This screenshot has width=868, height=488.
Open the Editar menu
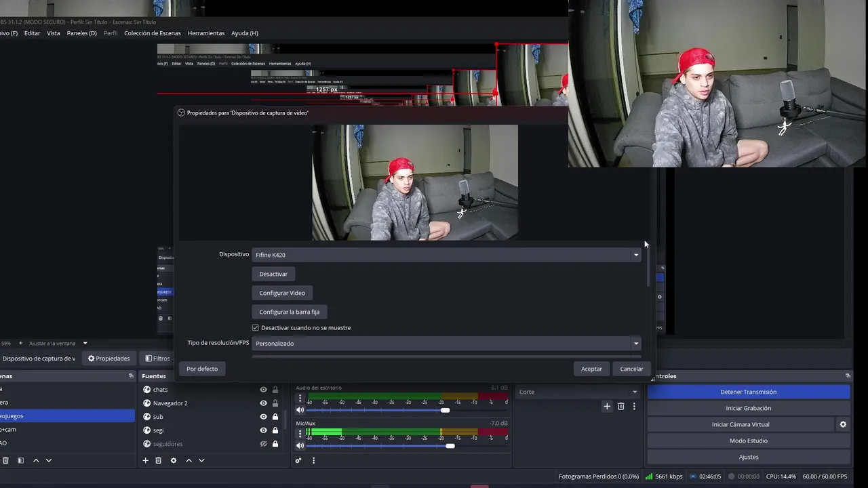coord(32,33)
